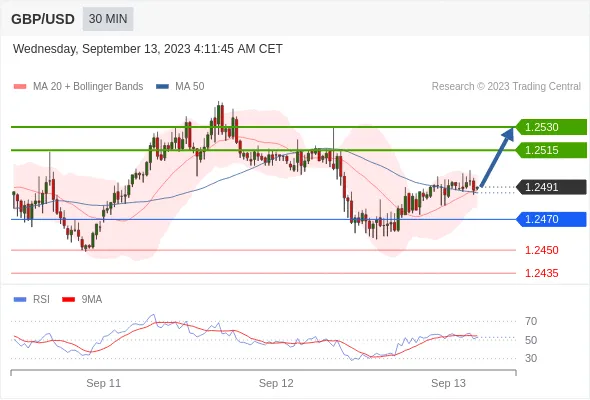
Task: Click the Research 2023 Trading Central credit
Action: point(506,87)
